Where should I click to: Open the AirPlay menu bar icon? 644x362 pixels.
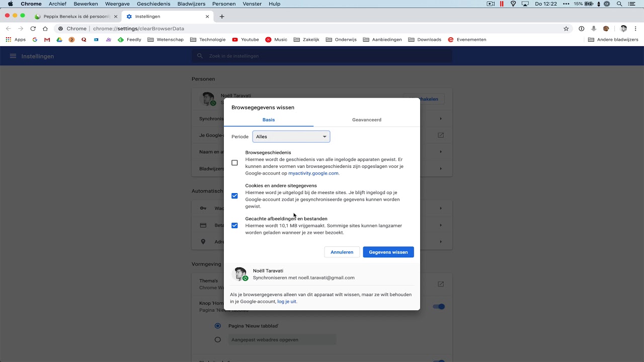pos(525,4)
